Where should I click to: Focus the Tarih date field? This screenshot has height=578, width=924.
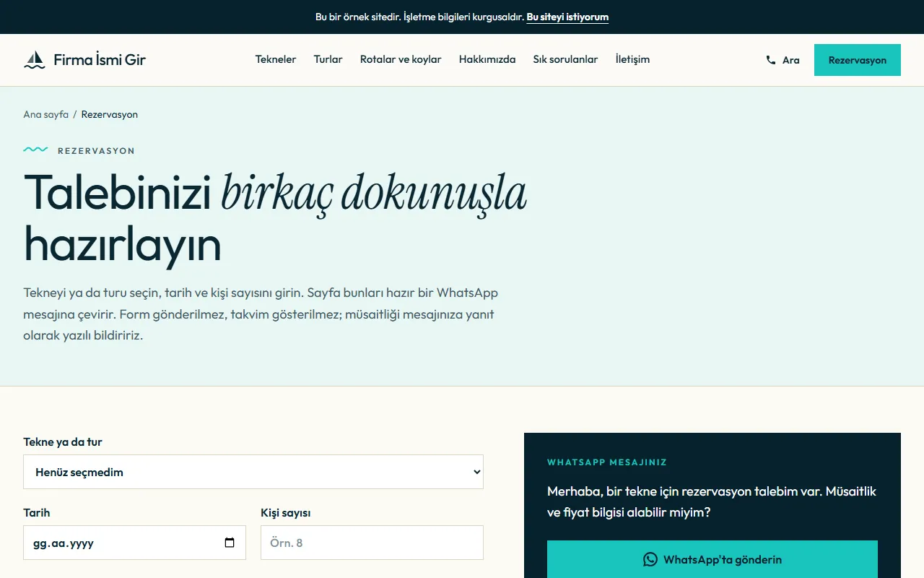coord(134,543)
